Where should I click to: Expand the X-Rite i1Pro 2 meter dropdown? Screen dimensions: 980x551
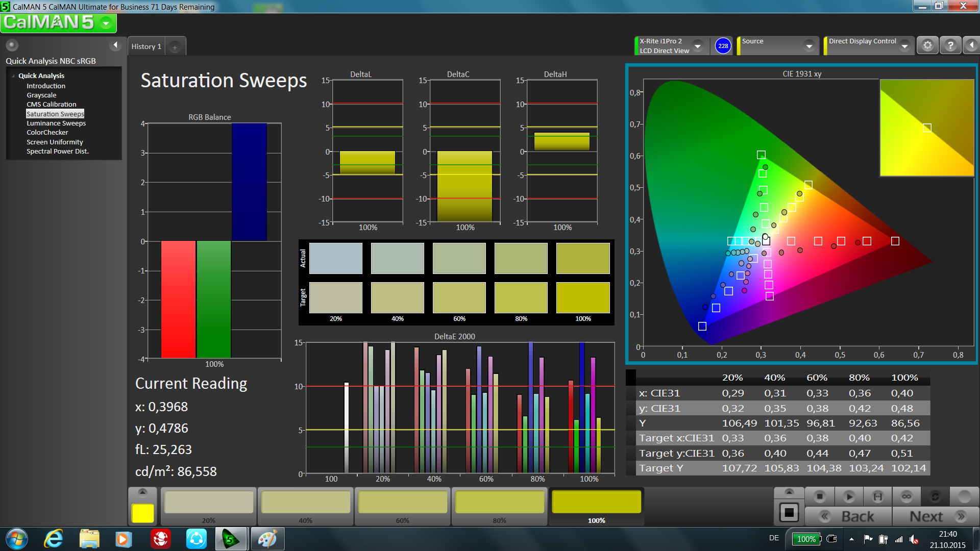click(698, 46)
